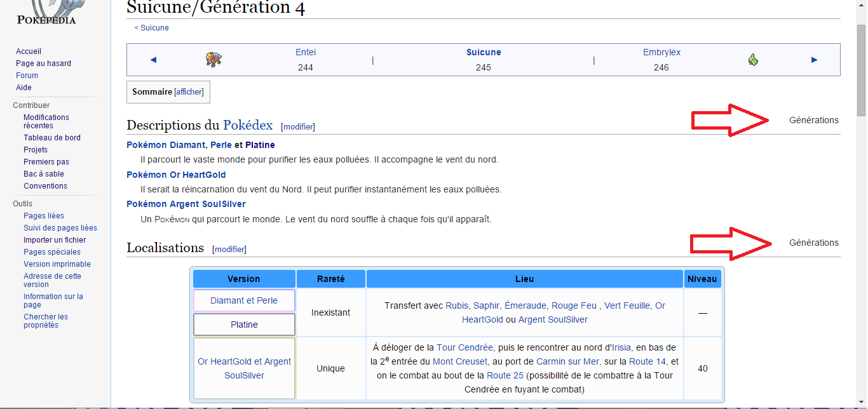Go to next Pokémon with right arrow
This screenshot has width=868, height=409.
pos(814,60)
